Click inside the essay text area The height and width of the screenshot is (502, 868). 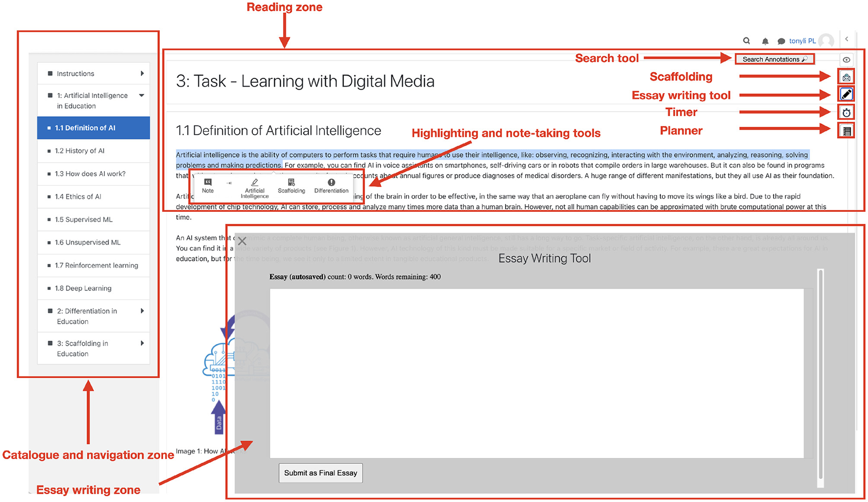(536, 373)
